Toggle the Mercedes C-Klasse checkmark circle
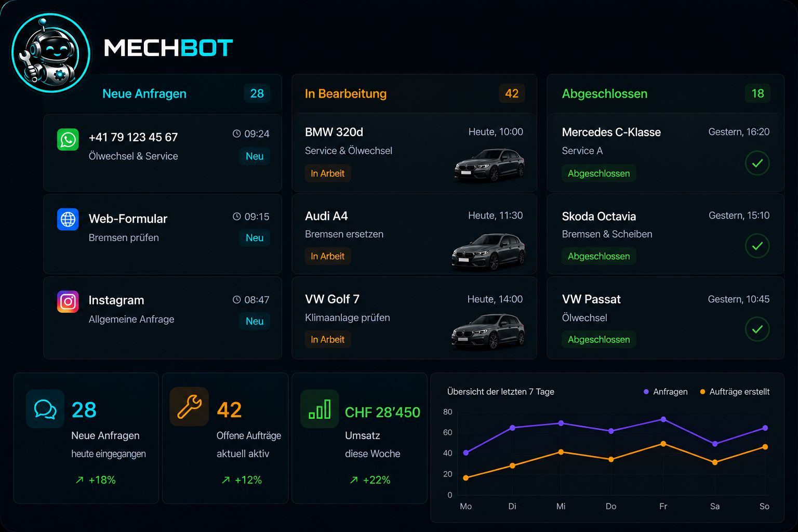This screenshot has width=798, height=532. [757, 163]
